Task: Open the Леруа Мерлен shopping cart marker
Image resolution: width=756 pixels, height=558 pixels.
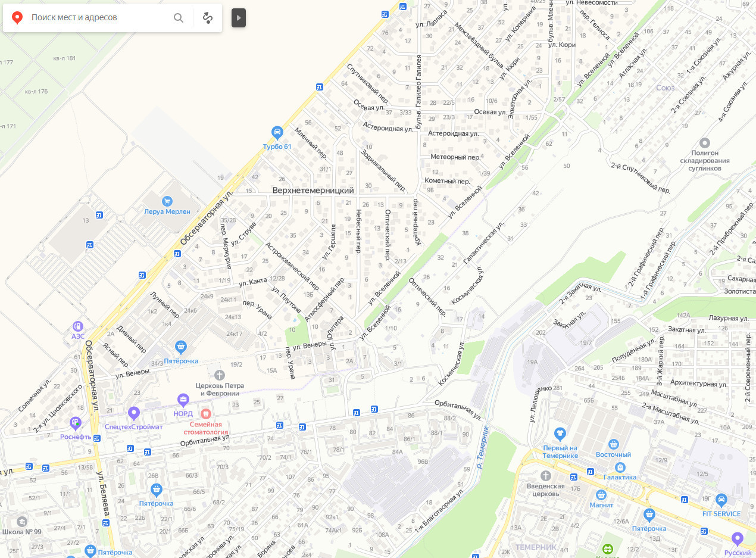Action: (167, 201)
